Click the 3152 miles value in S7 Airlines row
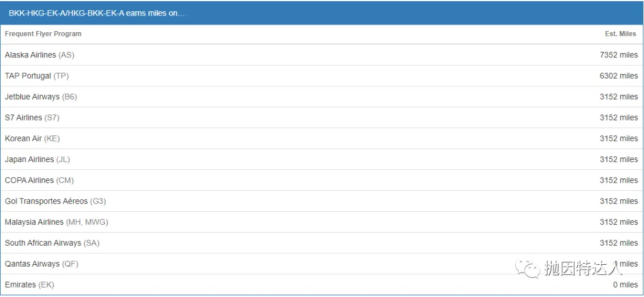 619,117
